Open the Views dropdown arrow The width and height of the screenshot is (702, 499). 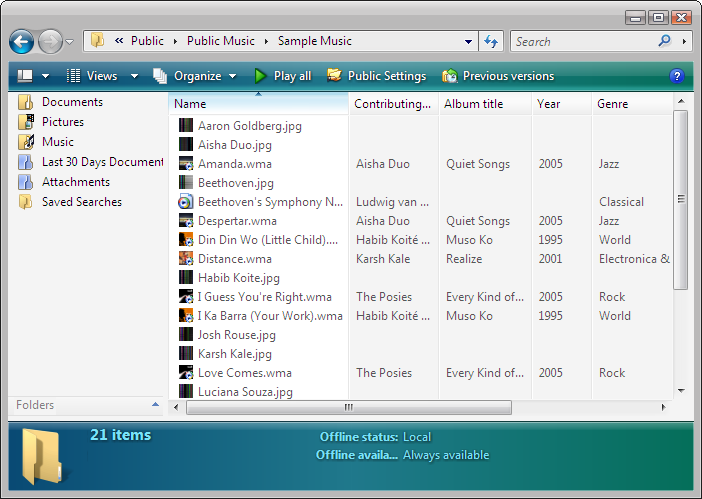[x=128, y=76]
